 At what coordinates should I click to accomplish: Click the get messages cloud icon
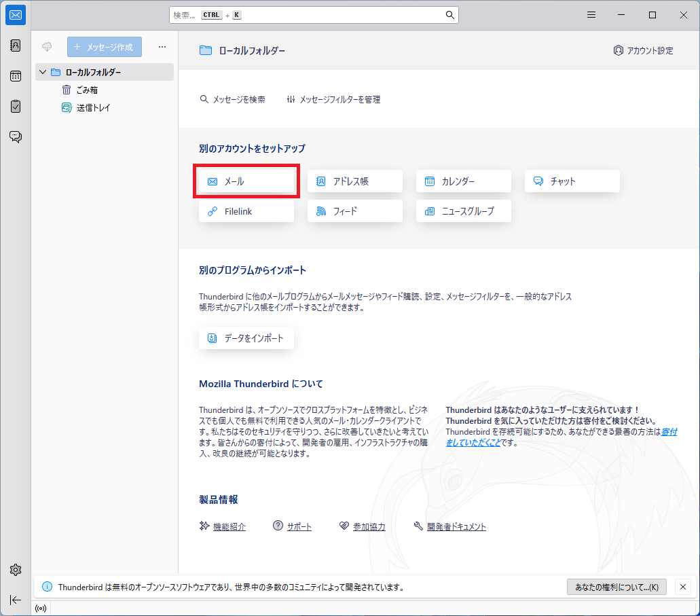click(47, 46)
